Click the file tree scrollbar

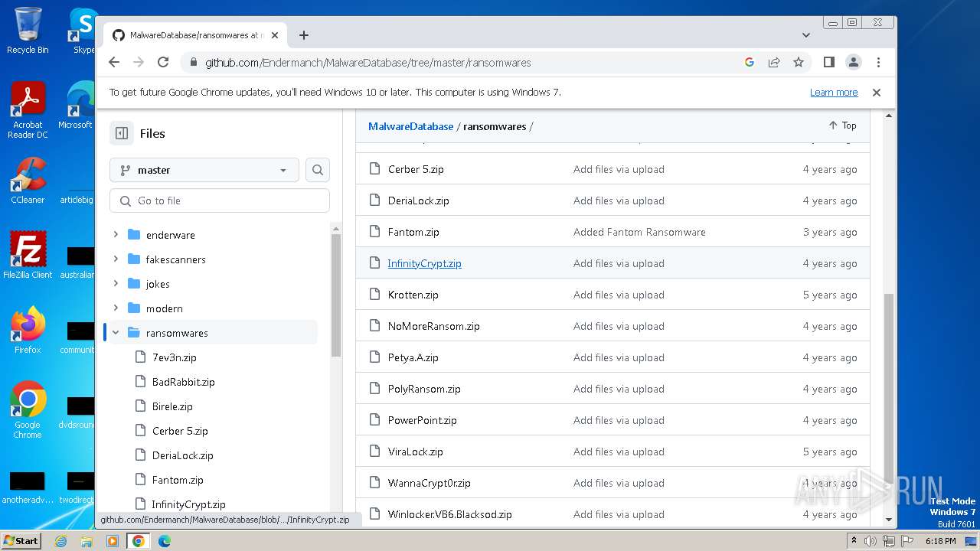click(336, 295)
